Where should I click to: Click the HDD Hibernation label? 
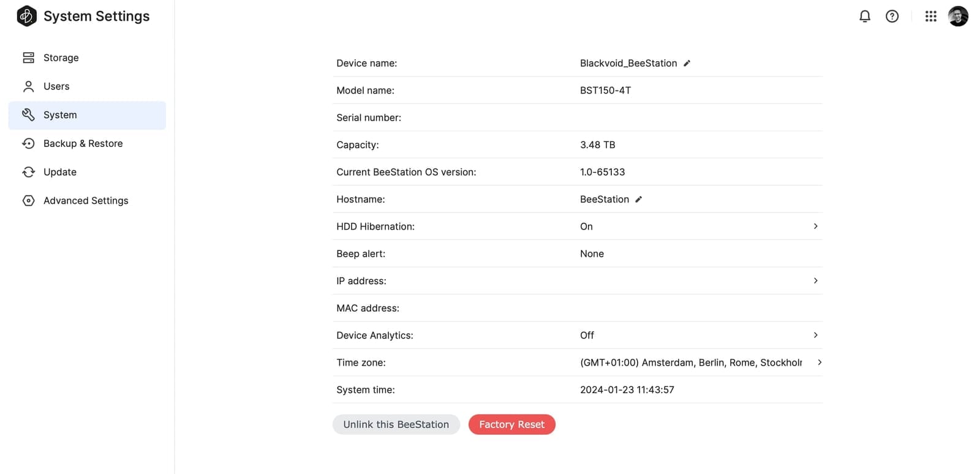375,227
